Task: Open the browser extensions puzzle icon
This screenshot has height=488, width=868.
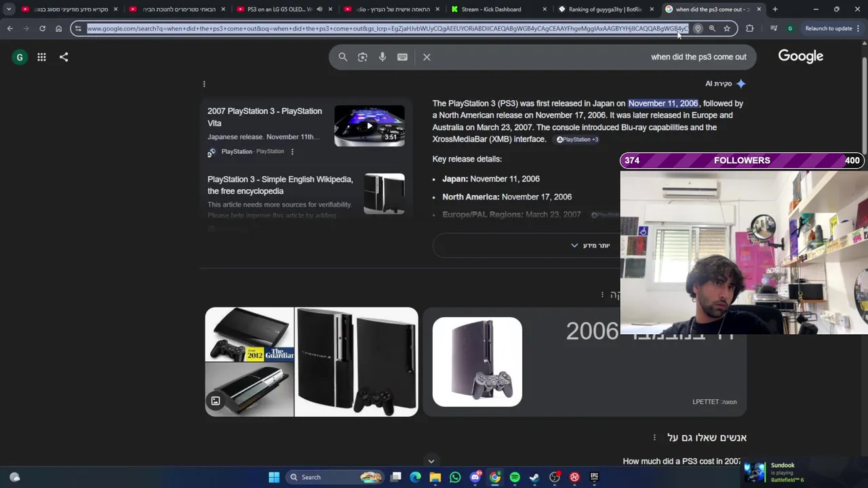Action: [x=749, y=28]
